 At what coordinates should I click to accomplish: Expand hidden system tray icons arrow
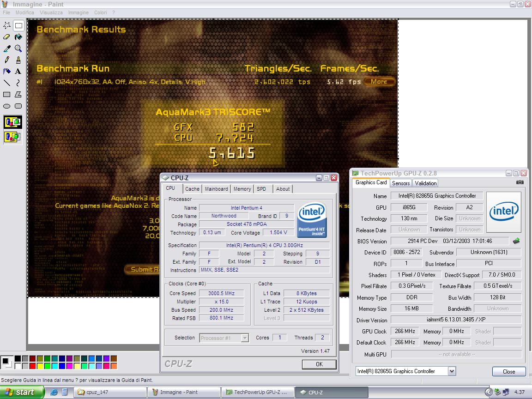tap(488, 392)
